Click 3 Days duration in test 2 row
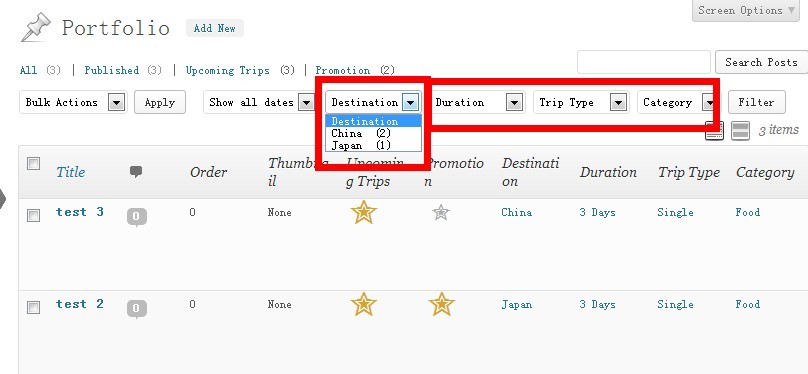 click(597, 304)
